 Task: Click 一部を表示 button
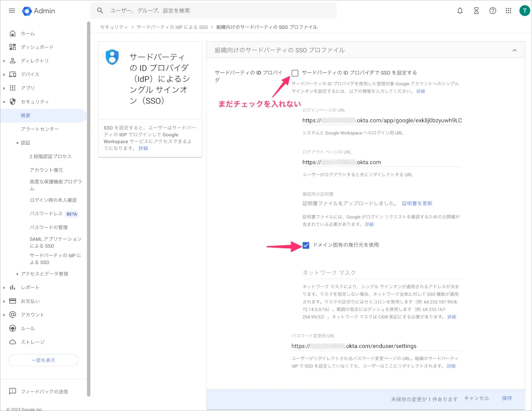(43, 360)
